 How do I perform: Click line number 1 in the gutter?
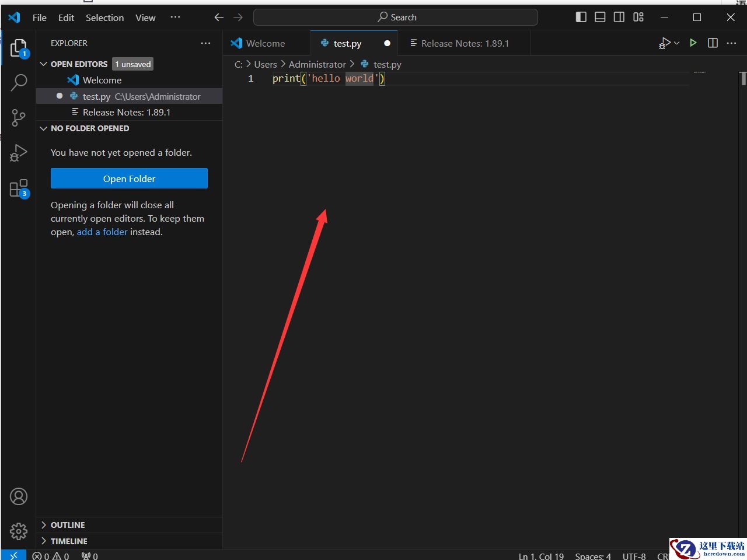pos(250,78)
